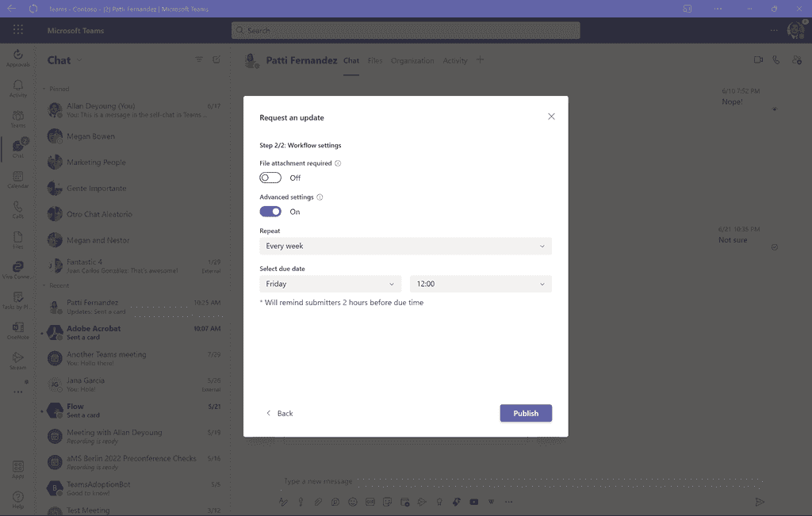Open the Viva Connections icon
Viewport: 812px width, 516px height.
(17, 269)
